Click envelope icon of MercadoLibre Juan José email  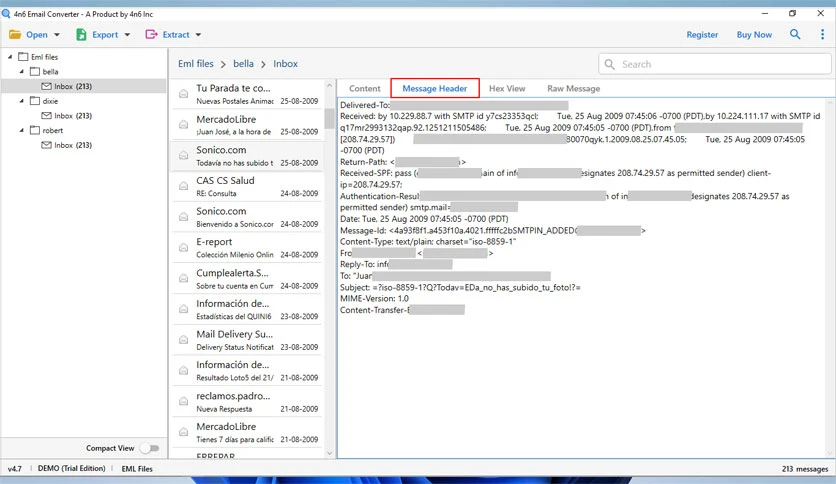point(183,125)
